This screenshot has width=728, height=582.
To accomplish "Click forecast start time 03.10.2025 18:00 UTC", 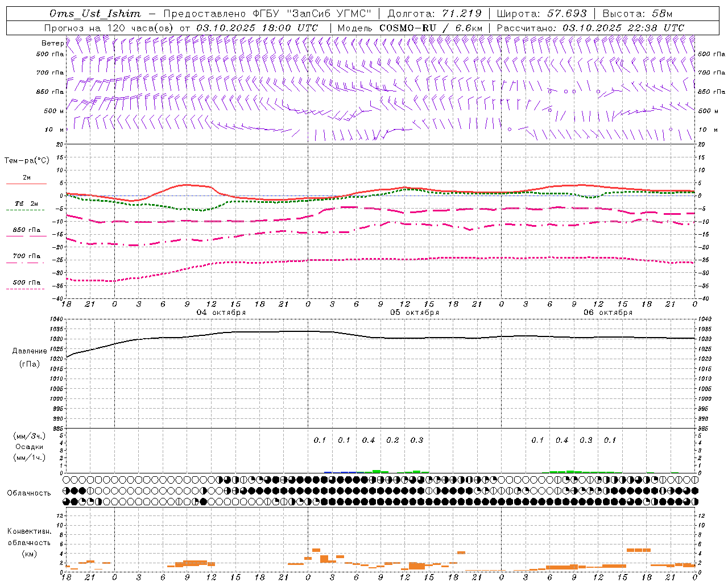I will [x=257, y=28].
